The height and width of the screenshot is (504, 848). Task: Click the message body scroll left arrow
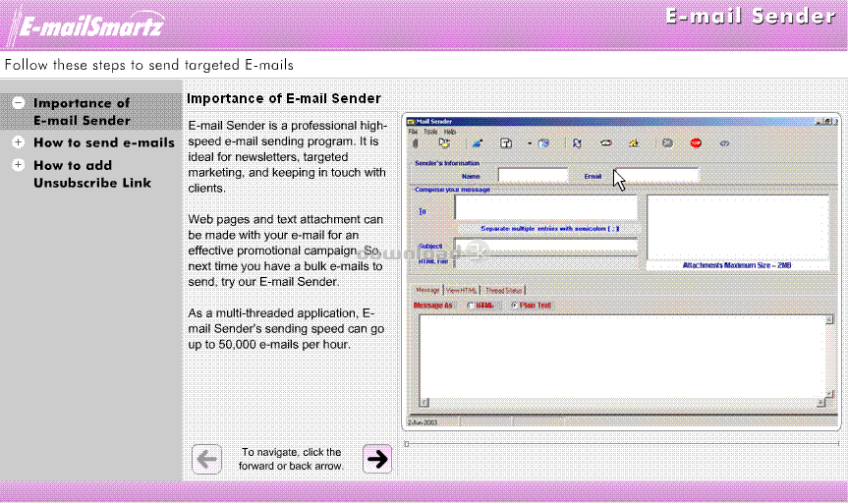[x=424, y=403]
